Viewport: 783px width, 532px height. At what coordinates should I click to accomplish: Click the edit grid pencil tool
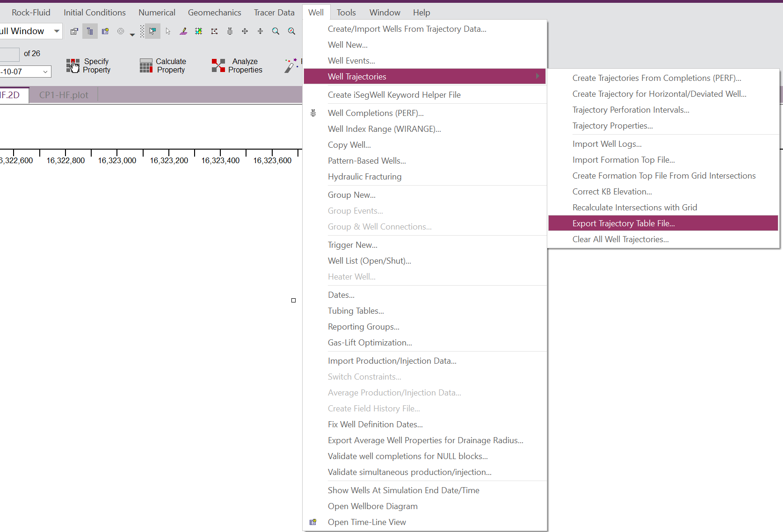pyautogui.click(x=183, y=31)
